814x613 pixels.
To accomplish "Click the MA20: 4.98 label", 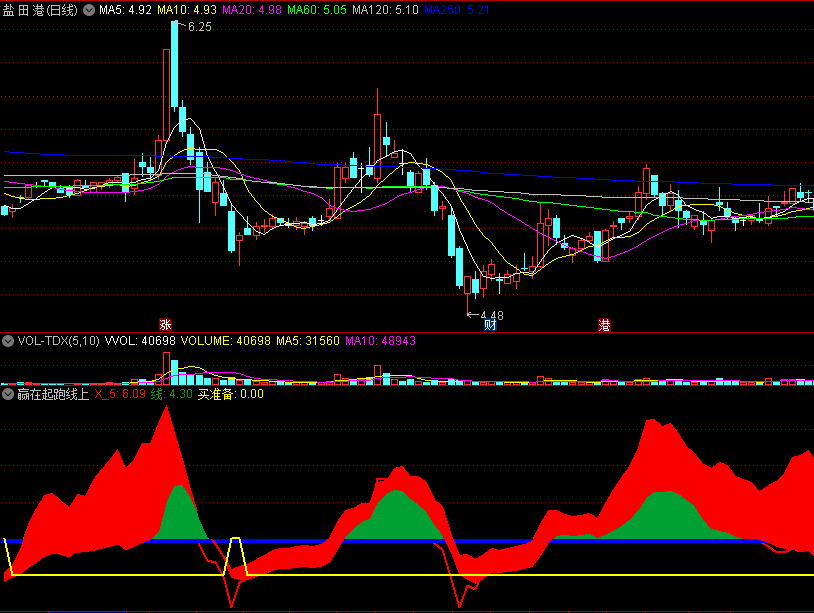I will (252, 10).
